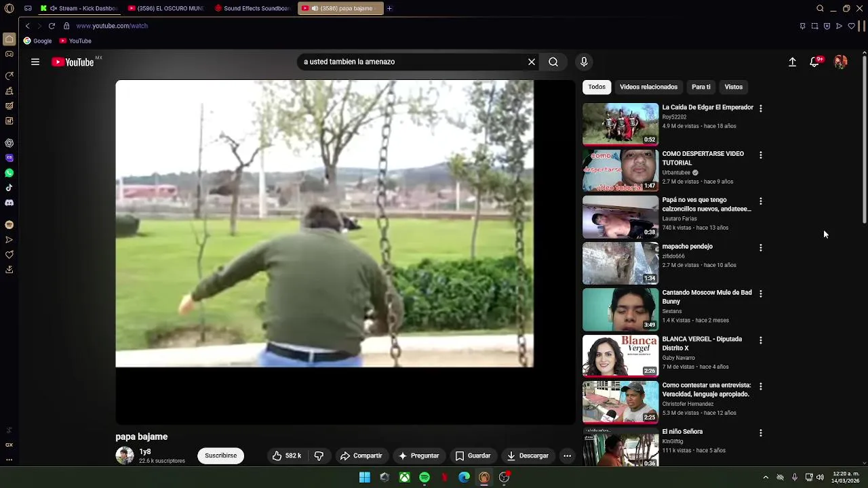
Task: Switch to EL OSCURO MUNDO tab
Action: [x=166, y=8]
